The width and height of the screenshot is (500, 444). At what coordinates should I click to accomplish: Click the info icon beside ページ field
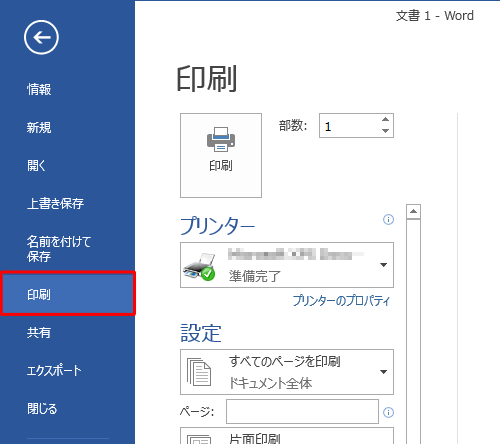point(388,413)
